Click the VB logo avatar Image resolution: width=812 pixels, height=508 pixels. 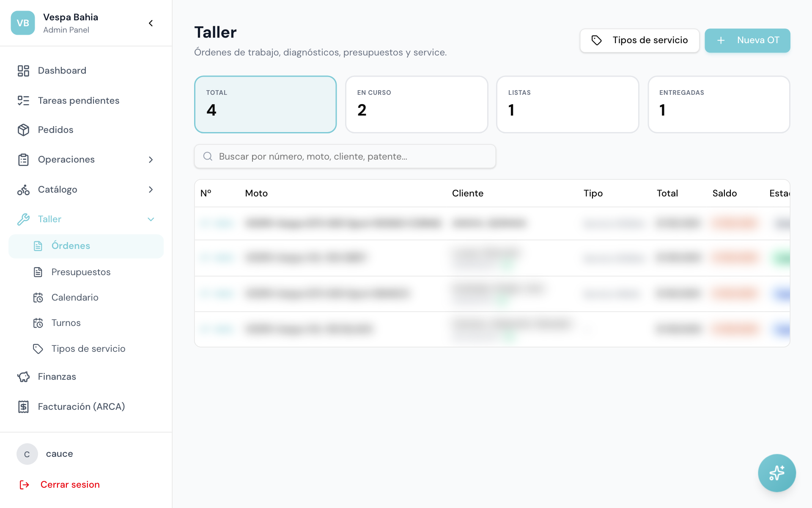pos(23,23)
